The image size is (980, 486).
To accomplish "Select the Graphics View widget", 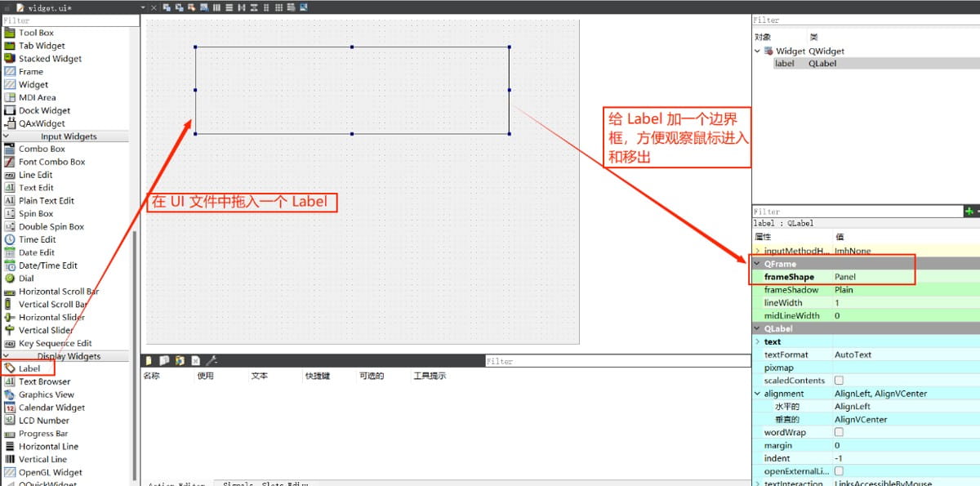I will pos(47,394).
